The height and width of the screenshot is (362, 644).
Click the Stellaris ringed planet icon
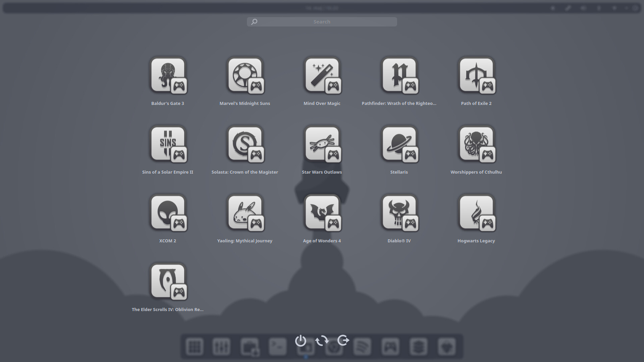click(399, 144)
